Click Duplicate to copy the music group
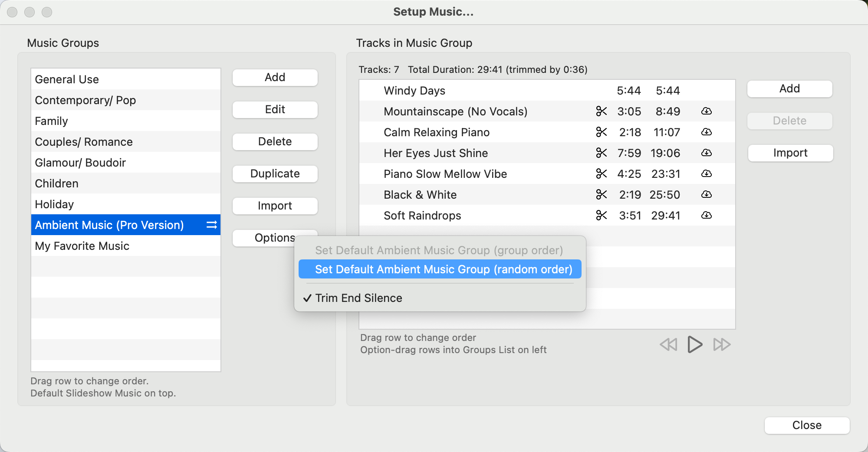Viewport: 868px width, 452px height. coord(275,174)
